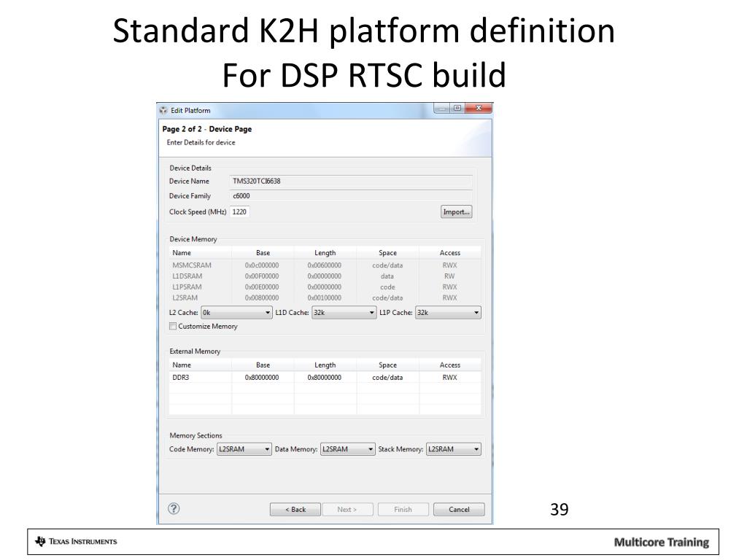Open the L1D Cache dropdown
Image resolution: width=747 pixels, height=560 pixels.
click(344, 313)
